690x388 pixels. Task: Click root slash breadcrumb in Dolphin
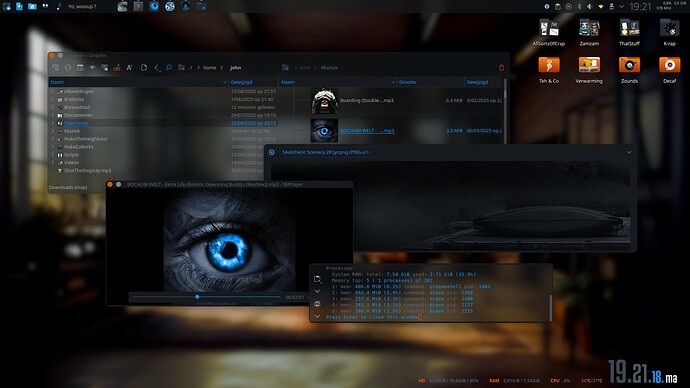(191, 68)
